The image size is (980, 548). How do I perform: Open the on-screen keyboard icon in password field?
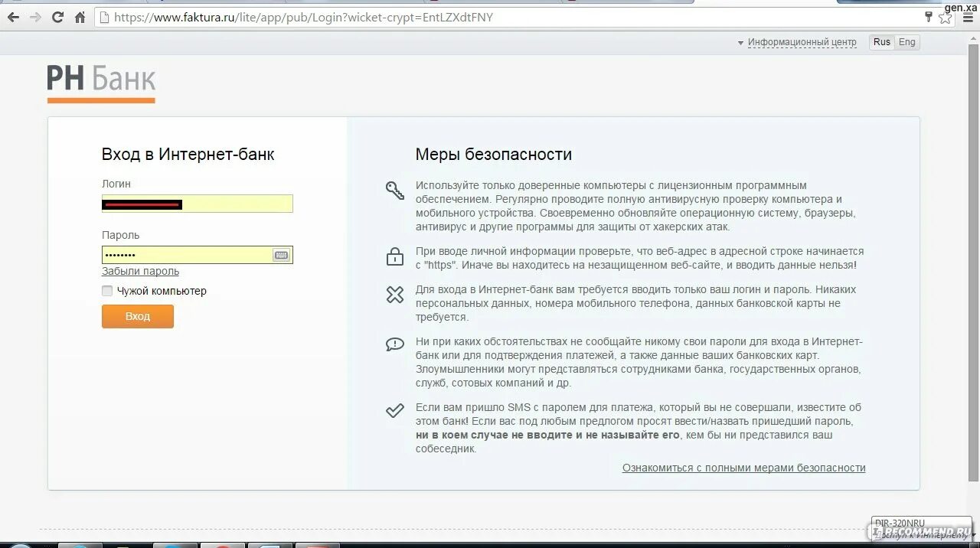281,255
